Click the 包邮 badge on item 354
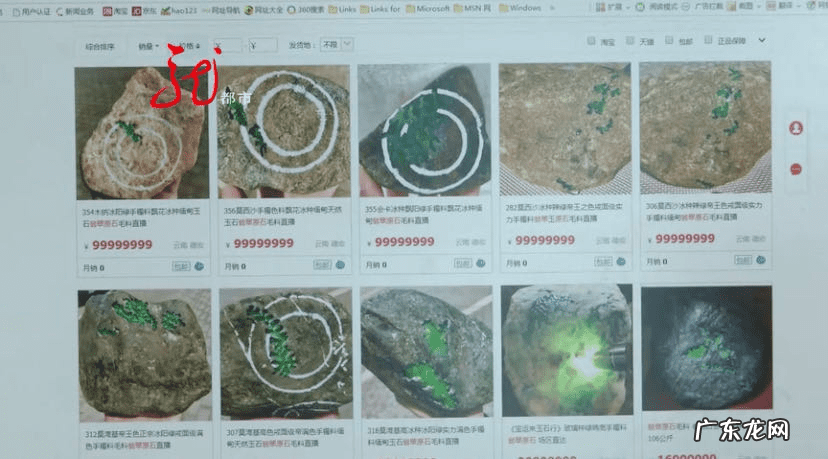The width and height of the screenshot is (828, 459). point(181,266)
